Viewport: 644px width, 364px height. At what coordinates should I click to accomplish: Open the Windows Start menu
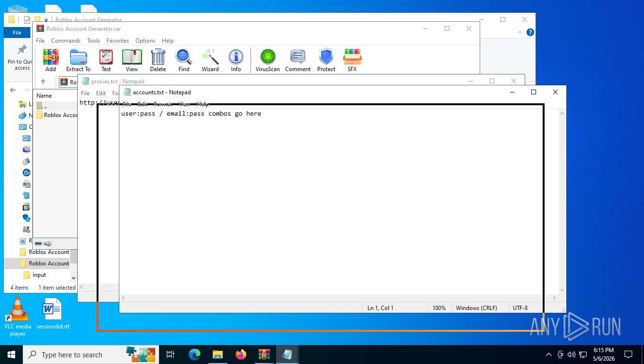pyautogui.click(x=11, y=355)
